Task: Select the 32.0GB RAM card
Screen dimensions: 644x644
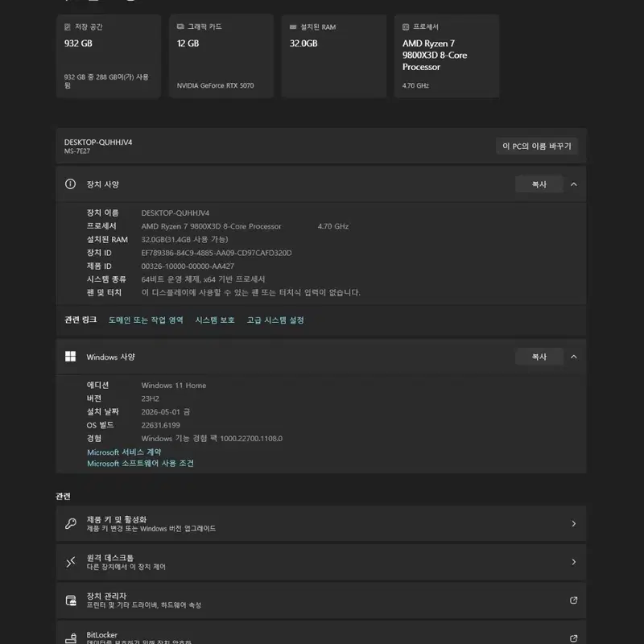Action: [334, 56]
